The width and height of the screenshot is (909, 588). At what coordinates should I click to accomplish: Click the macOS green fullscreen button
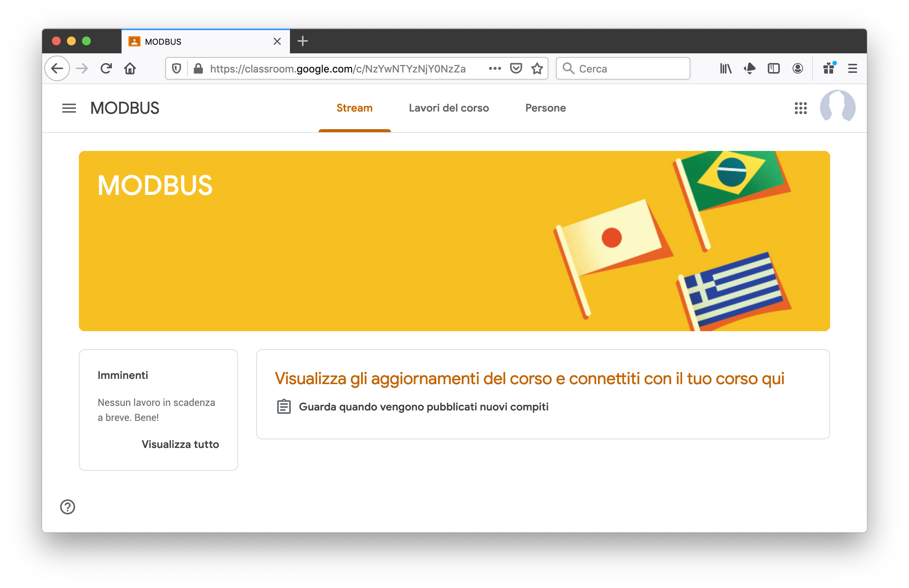87,41
